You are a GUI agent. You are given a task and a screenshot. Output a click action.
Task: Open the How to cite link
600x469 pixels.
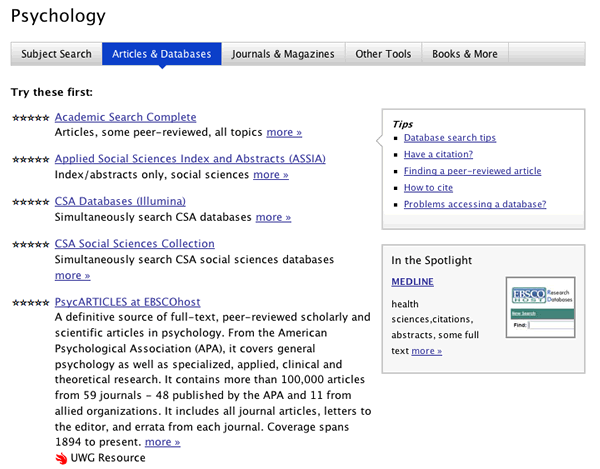tap(429, 188)
